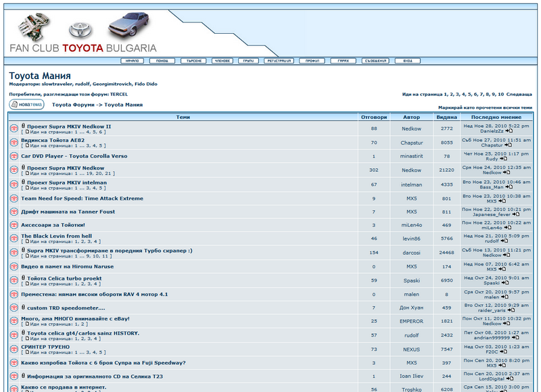Open the ГАРАЖ navigation button

343,61
